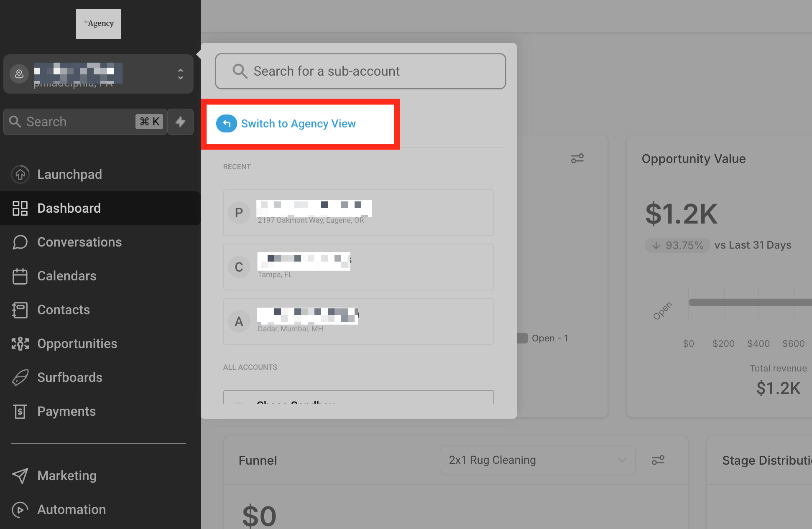Select the recent account in Eugene, OR
The image size is (812, 529).
click(x=358, y=213)
